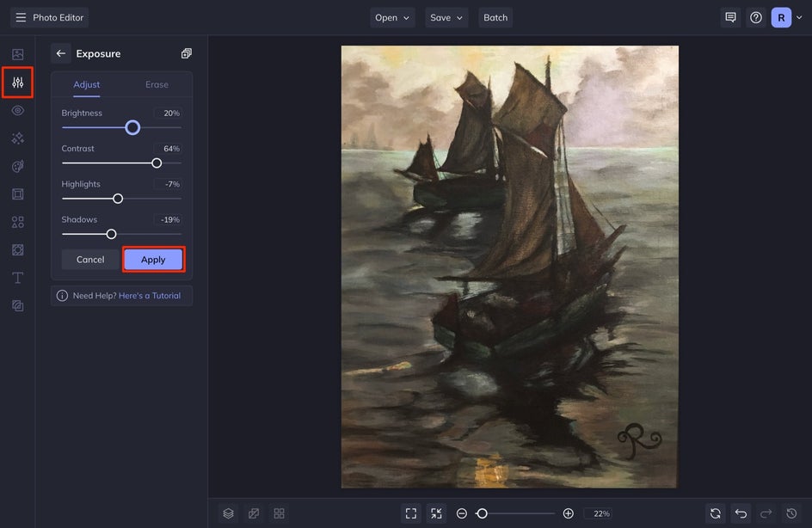Open the Graphics shapes sidebar icon
812x528 pixels.
(x=17, y=222)
